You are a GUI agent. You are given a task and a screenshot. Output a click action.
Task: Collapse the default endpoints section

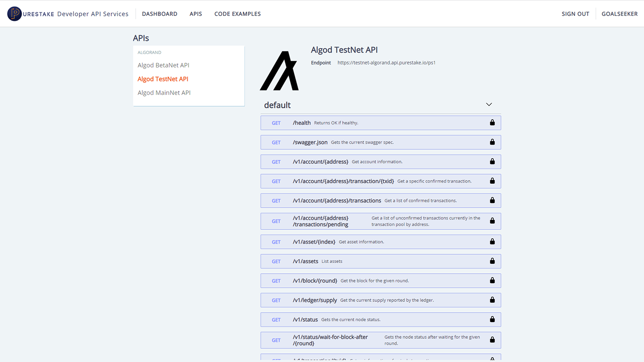click(489, 104)
